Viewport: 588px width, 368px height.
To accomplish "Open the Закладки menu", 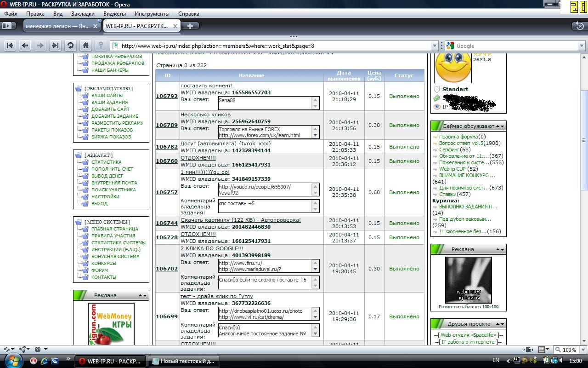I will pyautogui.click(x=83, y=14).
